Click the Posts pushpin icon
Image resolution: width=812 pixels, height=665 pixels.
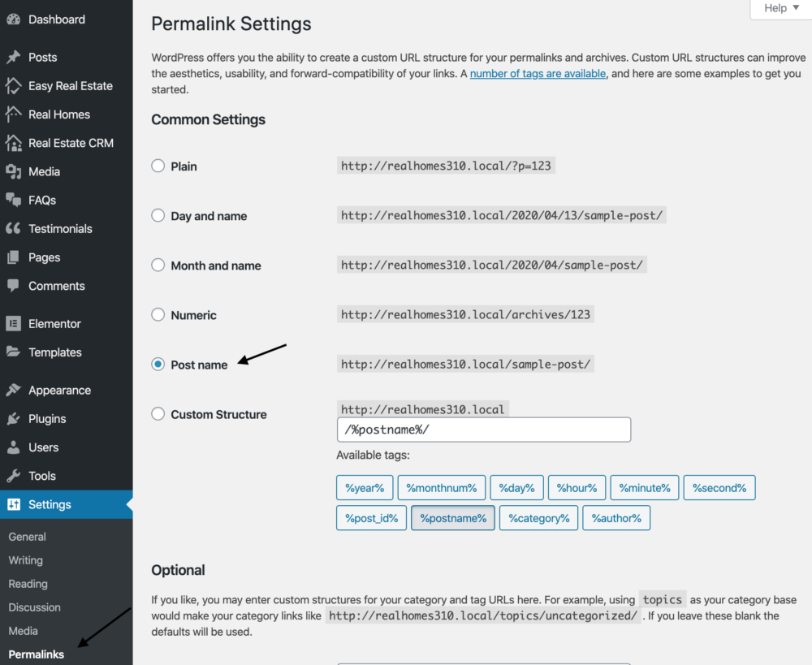(x=14, y=57)
